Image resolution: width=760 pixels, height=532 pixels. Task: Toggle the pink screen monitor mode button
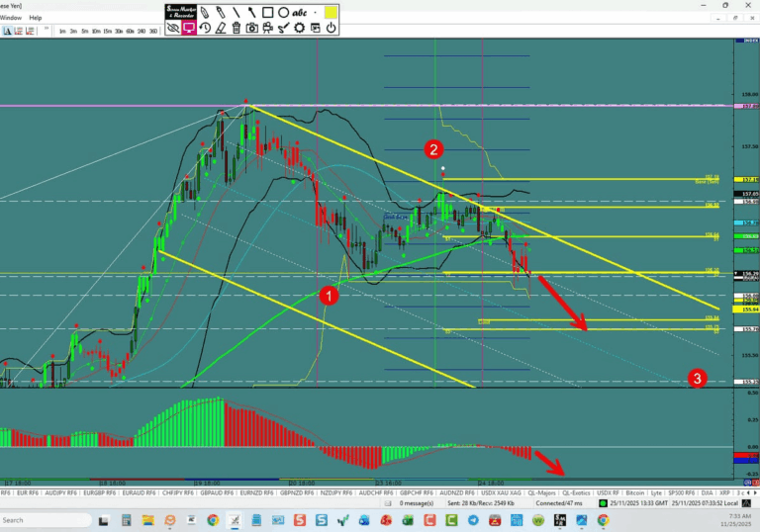pos(189,28)
